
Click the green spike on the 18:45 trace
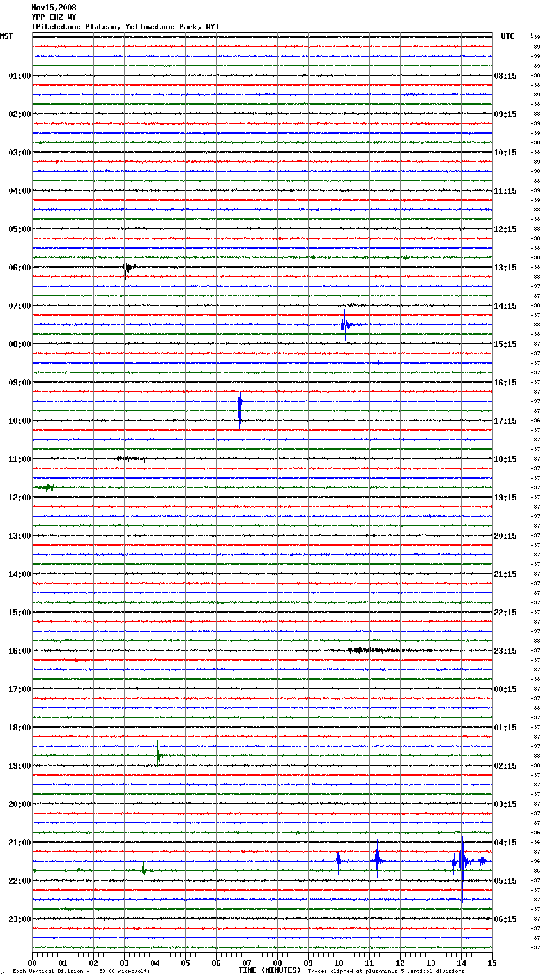point(158,755)
